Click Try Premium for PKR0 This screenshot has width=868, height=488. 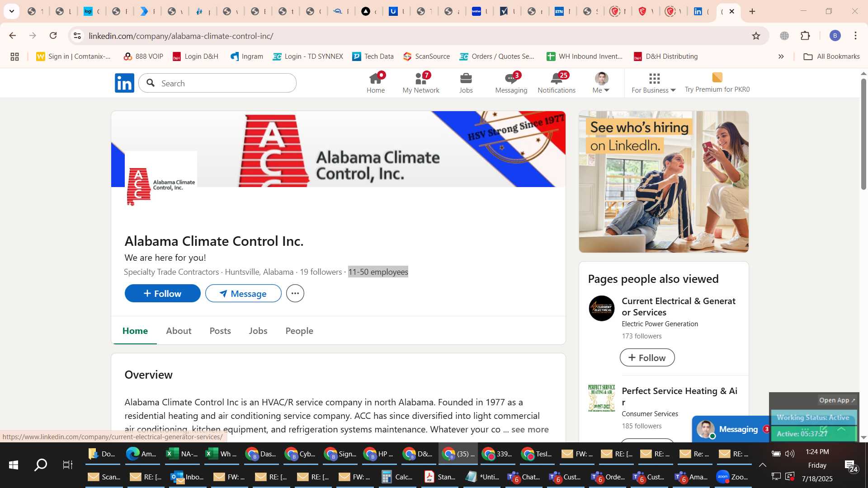tap(717, 83)
